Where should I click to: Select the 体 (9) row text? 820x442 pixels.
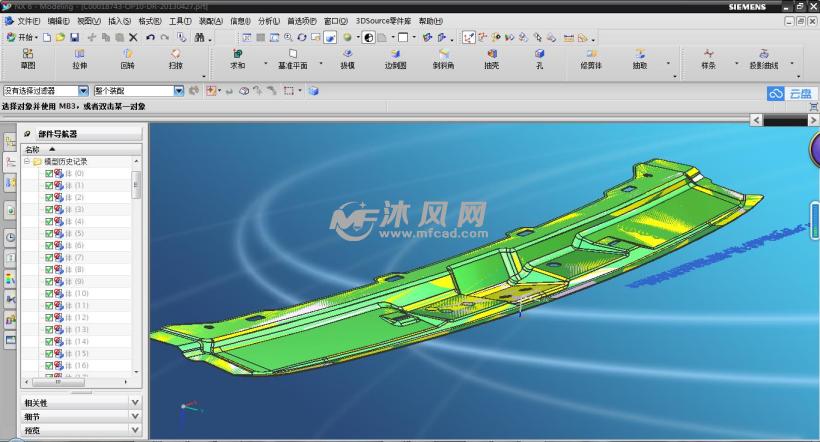(x=74, y=281)
